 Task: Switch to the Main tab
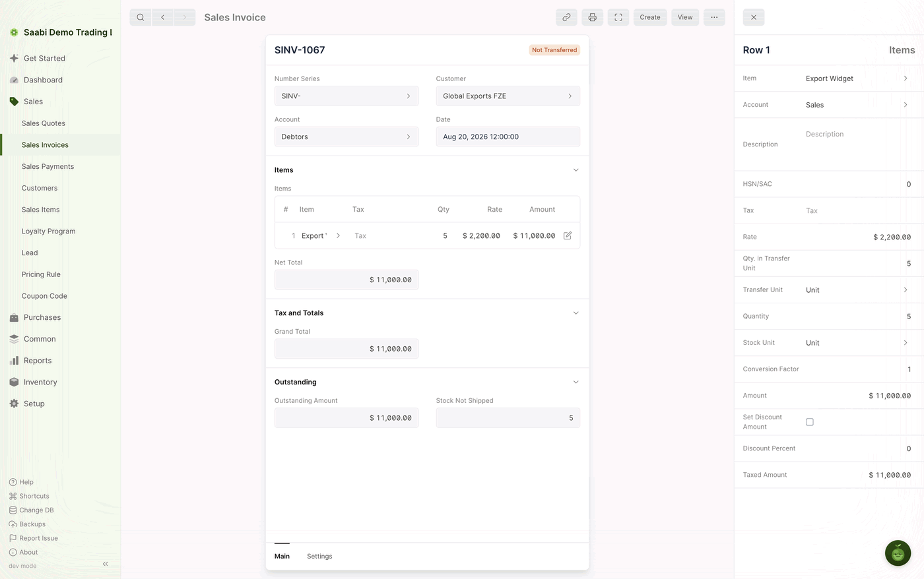click(x=282, y=557)
